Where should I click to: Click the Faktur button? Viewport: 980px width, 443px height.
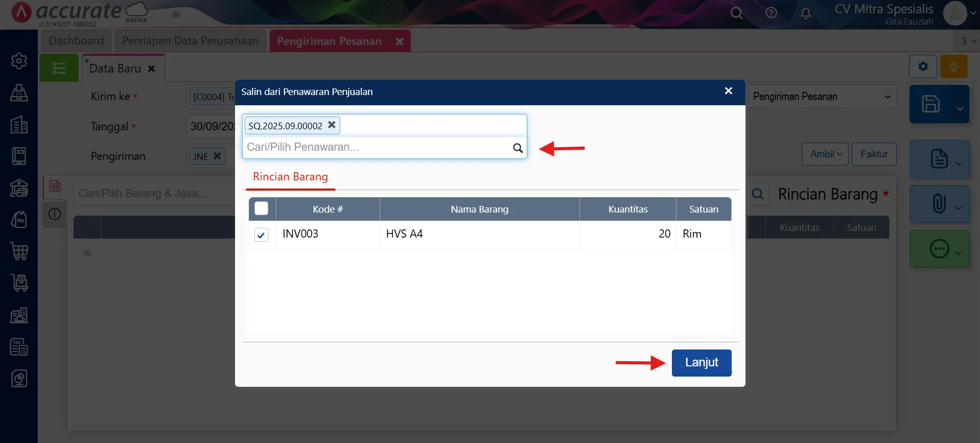tap(874, 154)
